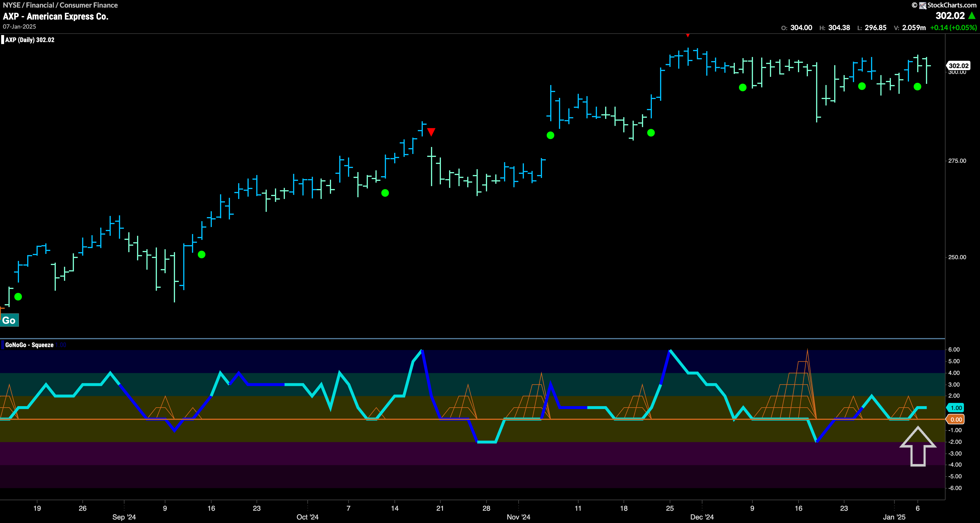Click the Oct '24 month label
Screen dimensions: 980x523
[x=307, y=517]
